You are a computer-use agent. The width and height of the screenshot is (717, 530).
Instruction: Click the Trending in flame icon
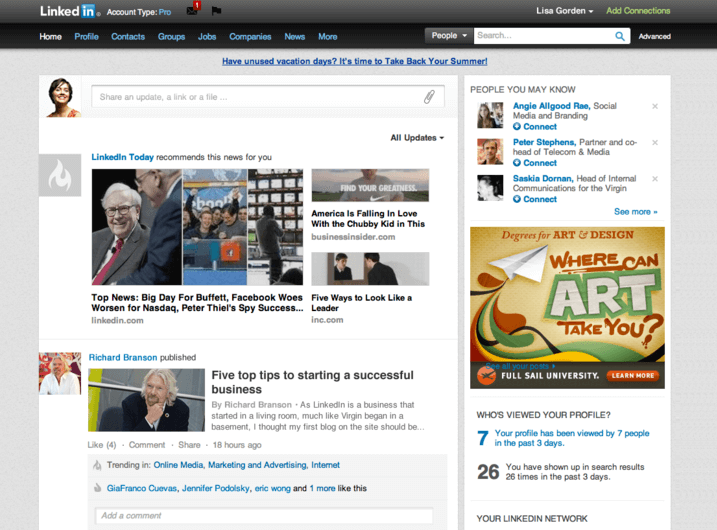(x=97, y=465)
